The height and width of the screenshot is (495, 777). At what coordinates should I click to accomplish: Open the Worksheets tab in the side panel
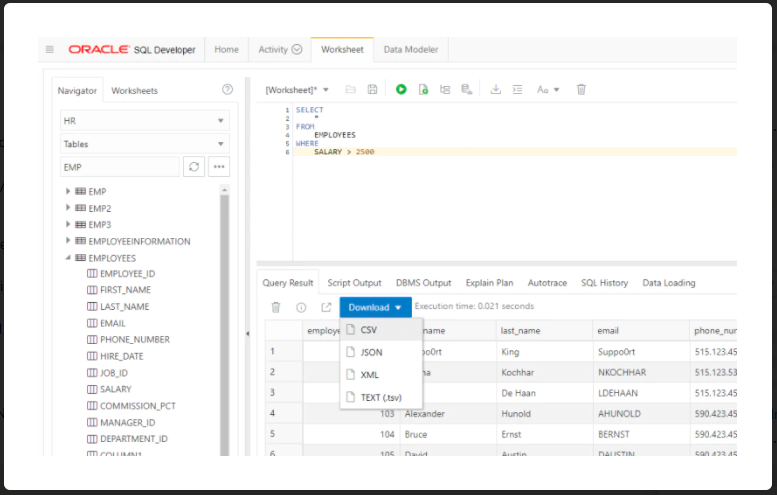134,91
